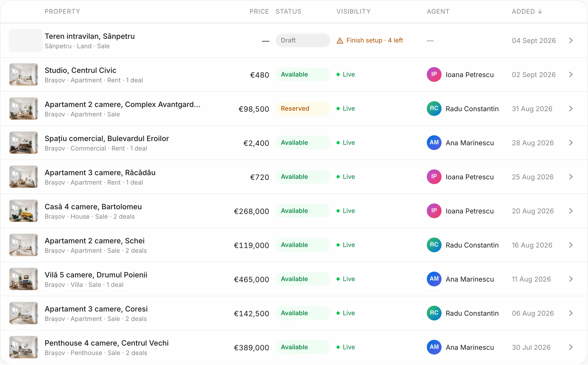Click the PROPERTY column header
The height and width of the screenshot is (365, 588).
click(62, 12)
